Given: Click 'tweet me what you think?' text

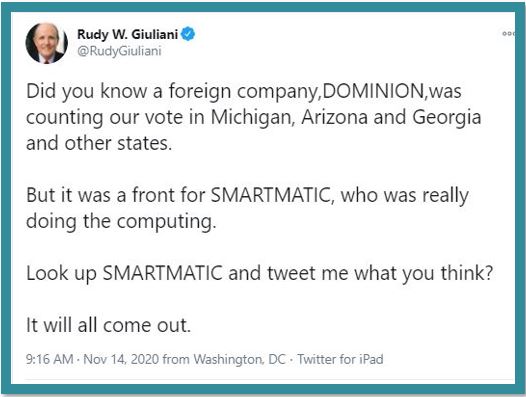Looking at the screenshot, I should coord(380,274).
